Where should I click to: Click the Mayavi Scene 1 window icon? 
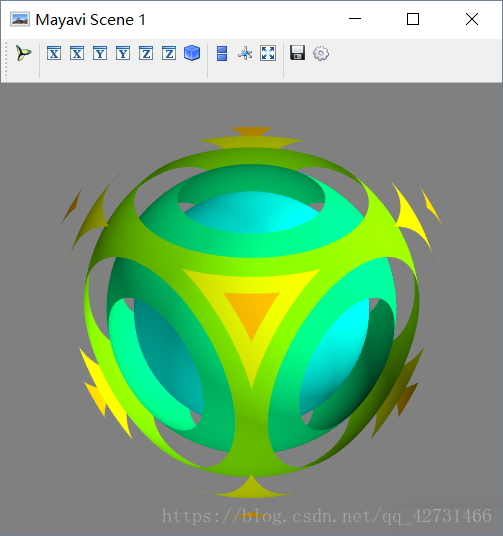[x=20, y=19]
